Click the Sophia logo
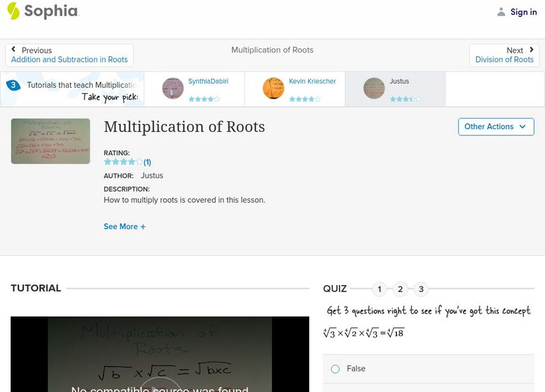 click(x=42, y=12)
